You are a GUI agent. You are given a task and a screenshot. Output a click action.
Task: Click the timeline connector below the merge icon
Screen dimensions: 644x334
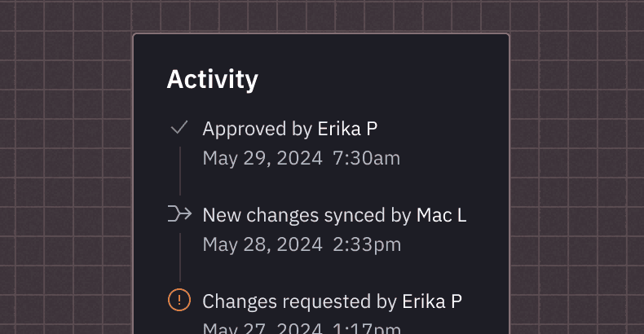point(179,257)
